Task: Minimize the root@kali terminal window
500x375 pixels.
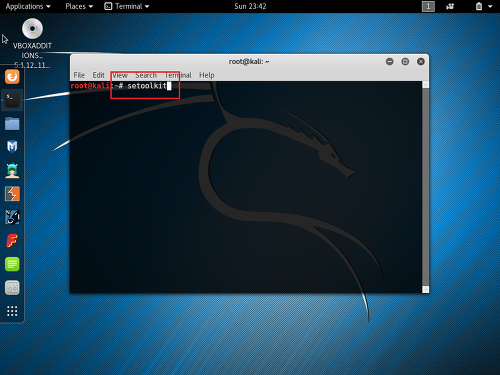Action: 389,62
